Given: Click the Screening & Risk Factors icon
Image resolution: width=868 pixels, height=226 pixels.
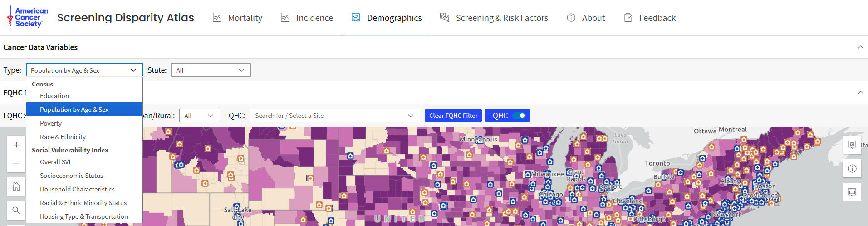Looking at the screenshot, I should pyautogui.click(x=445, y=18).
